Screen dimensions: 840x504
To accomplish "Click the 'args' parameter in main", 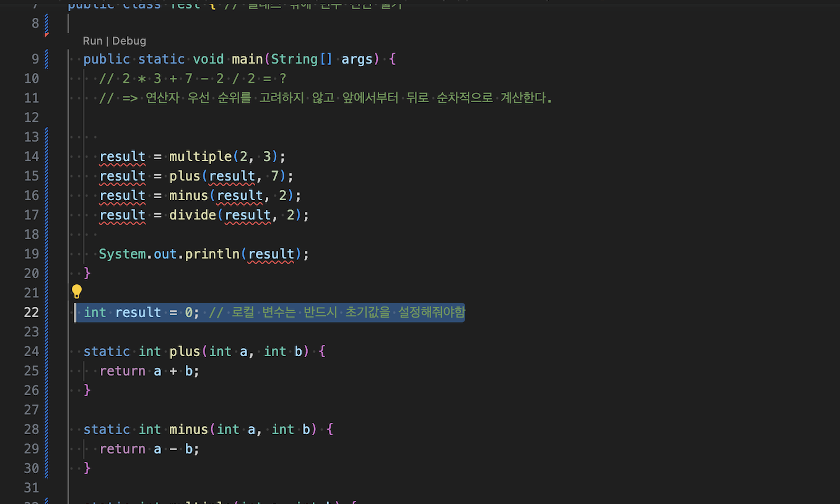I will (357, 59).
